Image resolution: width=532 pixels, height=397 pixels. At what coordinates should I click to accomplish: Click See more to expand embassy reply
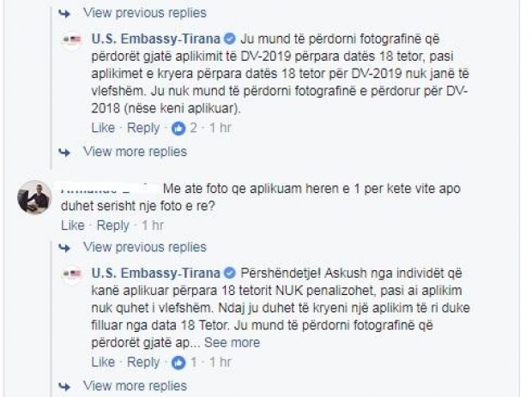(232, 342)
